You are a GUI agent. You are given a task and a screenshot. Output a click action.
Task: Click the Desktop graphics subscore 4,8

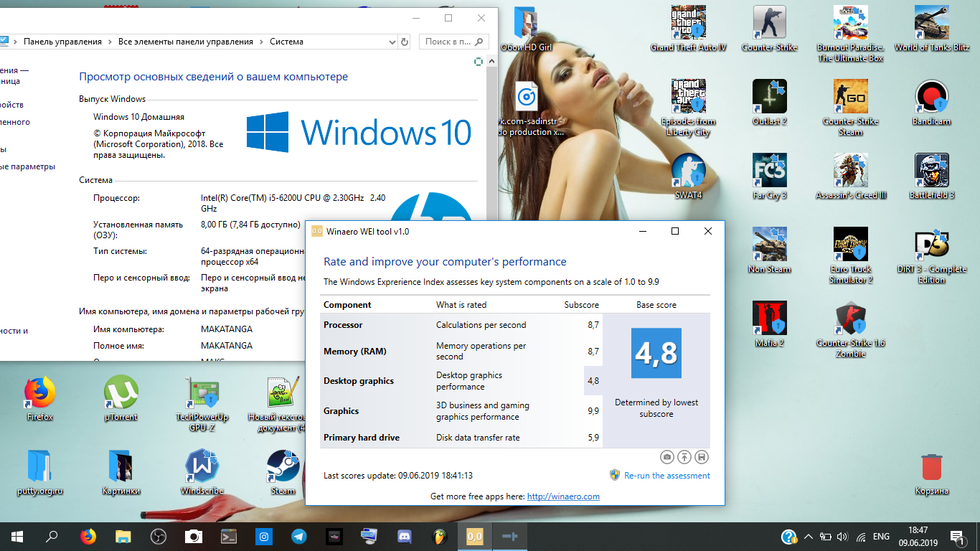pyautogui.click(x=593, y=381)
